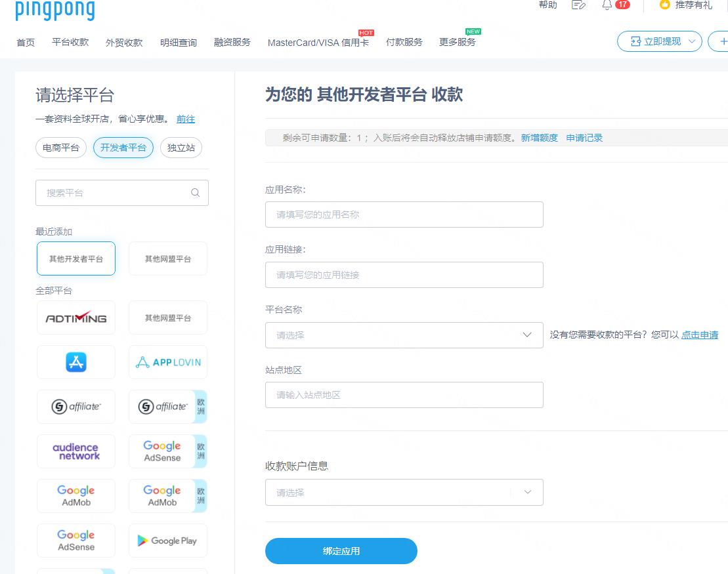Open 融资服务 menu
The height and width of the screenshot is (574, 728).
coord(232,42)
